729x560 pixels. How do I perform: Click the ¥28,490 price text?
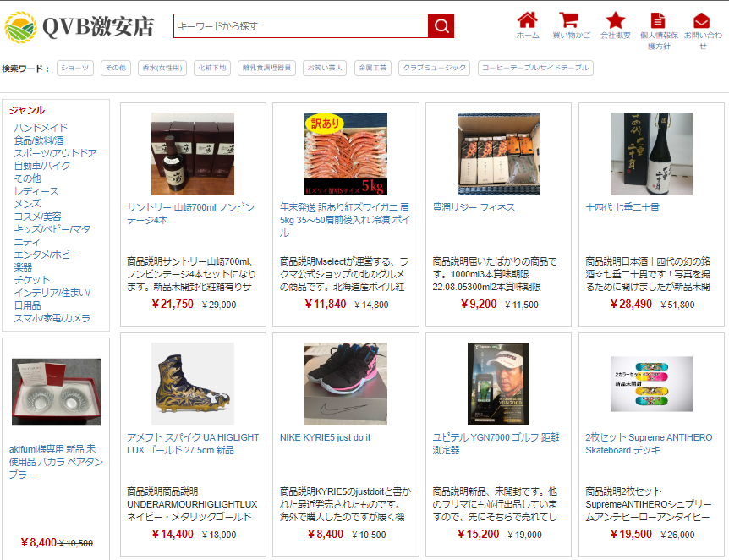tap(630, 305)
